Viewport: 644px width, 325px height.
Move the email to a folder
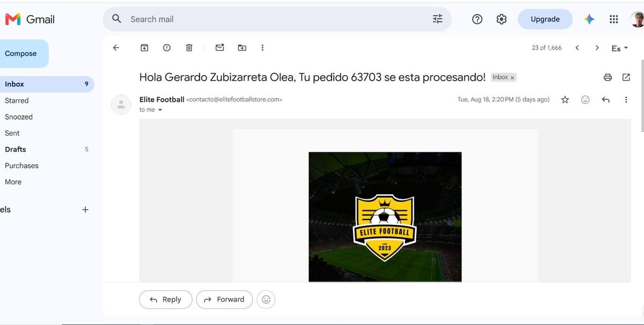tap(242, 48)
